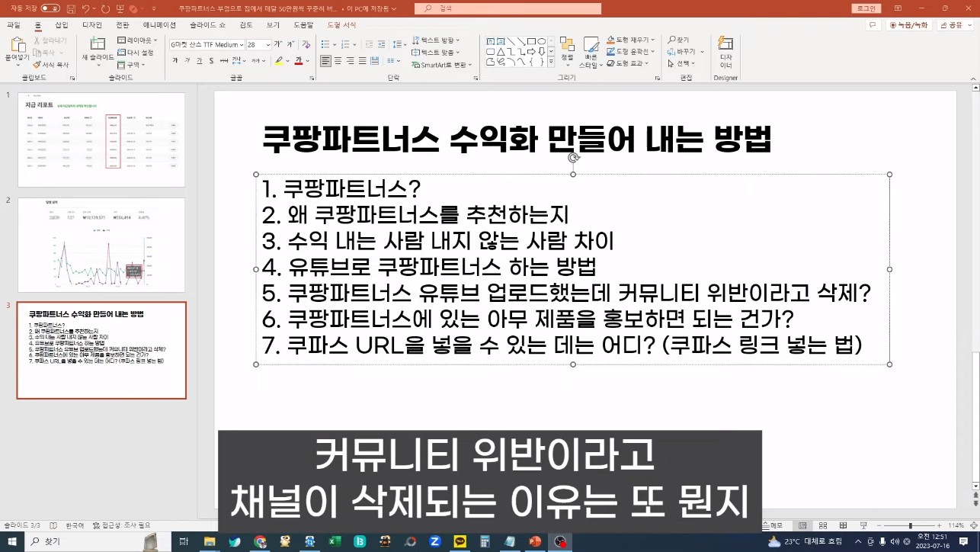Select right text alignment
The height and width of the screenshot is (552, 980).
pyautogui.click(x=351, y=61)
